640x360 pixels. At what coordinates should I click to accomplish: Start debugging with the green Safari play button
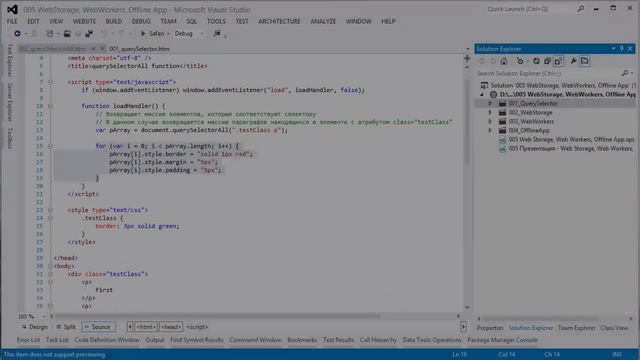coord(143,33)
